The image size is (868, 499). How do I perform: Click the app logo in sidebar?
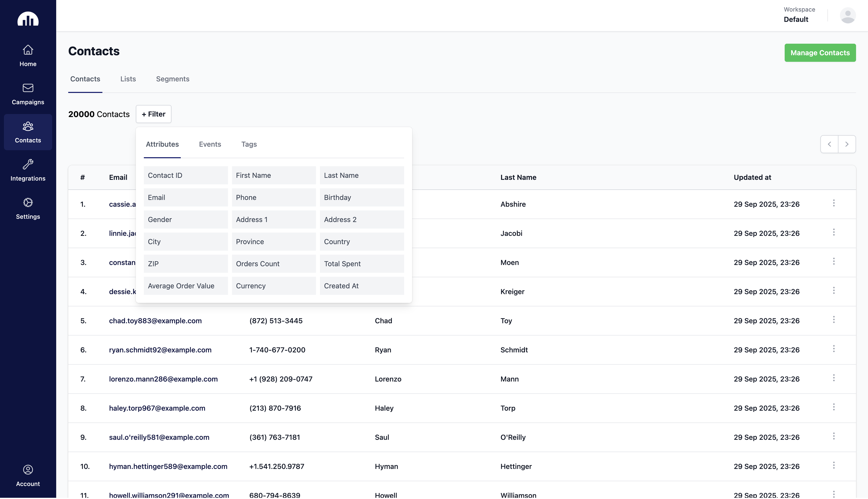point(28,19)
